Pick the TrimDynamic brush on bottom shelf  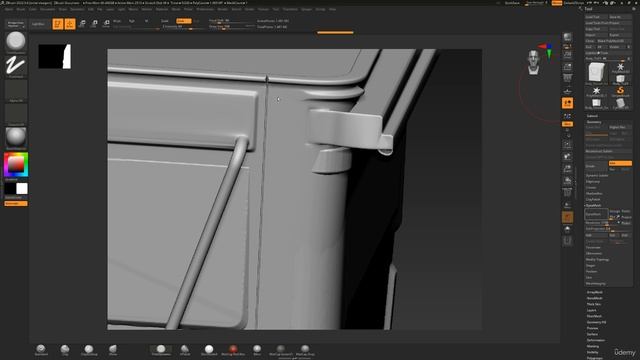click(x=161, y=350)
